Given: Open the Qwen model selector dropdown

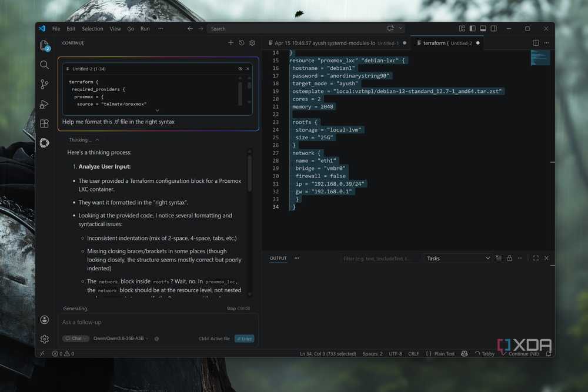Looking at the screenshot, I should point(121,339).
